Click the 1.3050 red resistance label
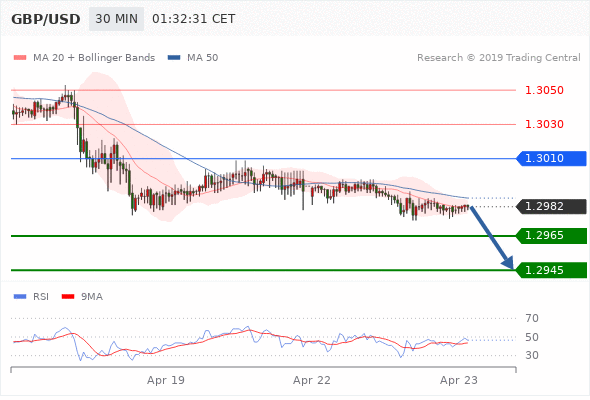The image size is (590, 400). [x=544, y=90]
